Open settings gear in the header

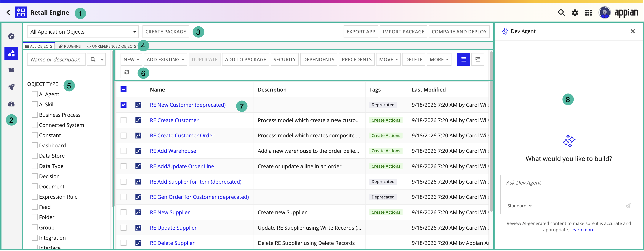coord(575,12)
